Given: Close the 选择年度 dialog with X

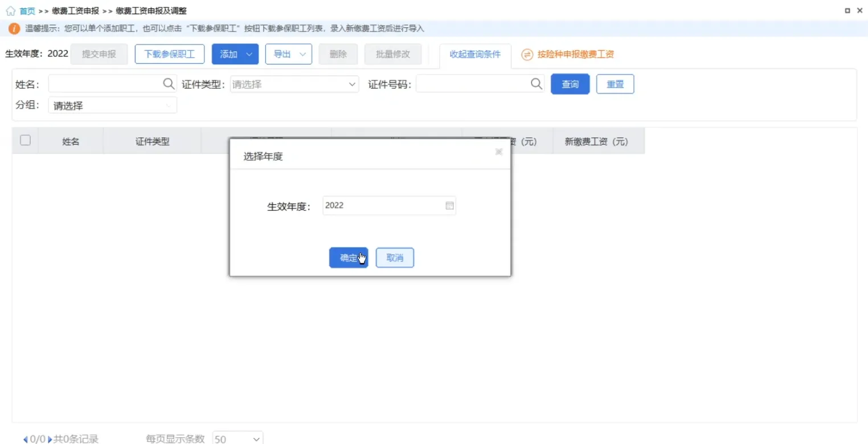Looking at the screenshot, I should [x=499, y=152].
